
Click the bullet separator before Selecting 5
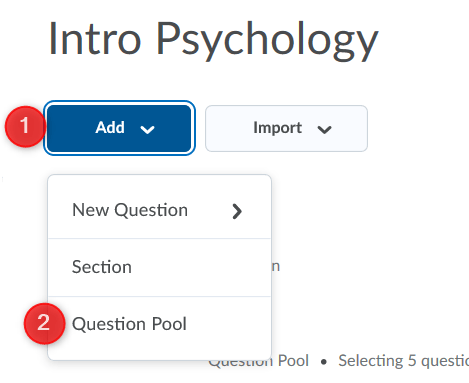pyautogui.click(x=324, y=362)
